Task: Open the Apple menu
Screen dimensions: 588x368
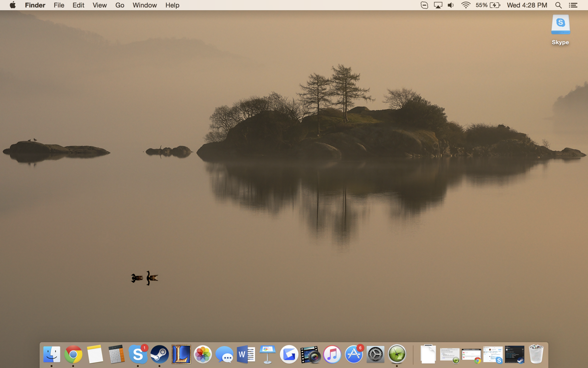Action: tap(13, 5)
